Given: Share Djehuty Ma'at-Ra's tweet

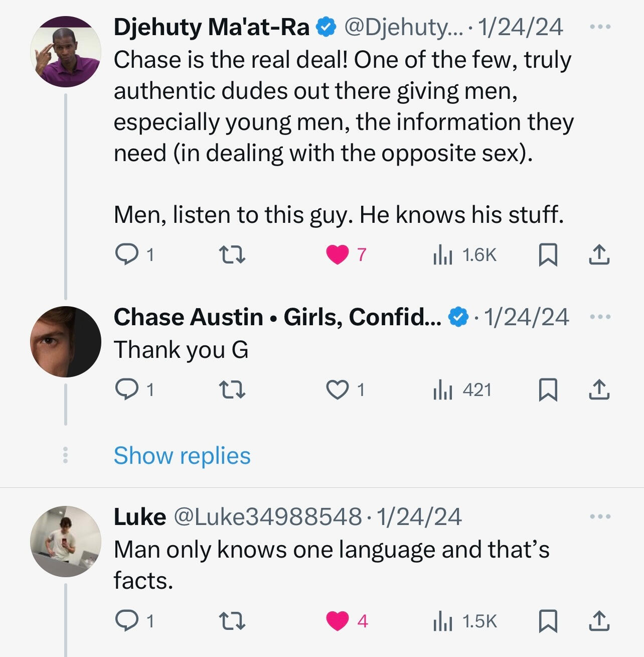Looking at the screenshot, I should (x=599, y=254).
